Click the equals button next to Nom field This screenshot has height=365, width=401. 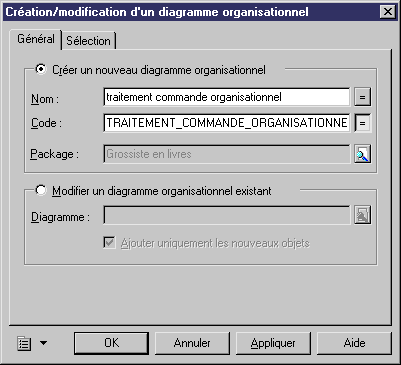pos(362,97)
